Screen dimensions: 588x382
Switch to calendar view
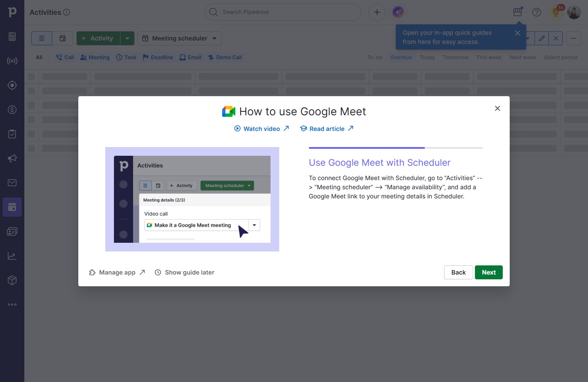click(63, 38)
